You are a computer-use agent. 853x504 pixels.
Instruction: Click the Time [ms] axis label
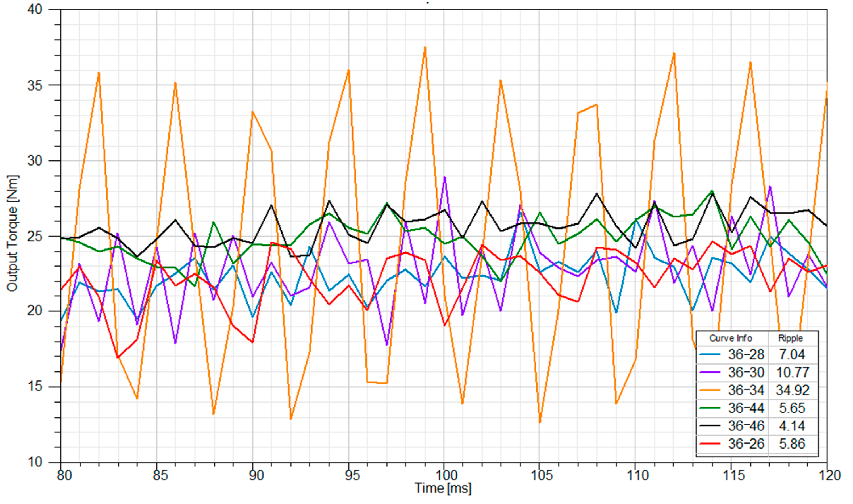443,488
